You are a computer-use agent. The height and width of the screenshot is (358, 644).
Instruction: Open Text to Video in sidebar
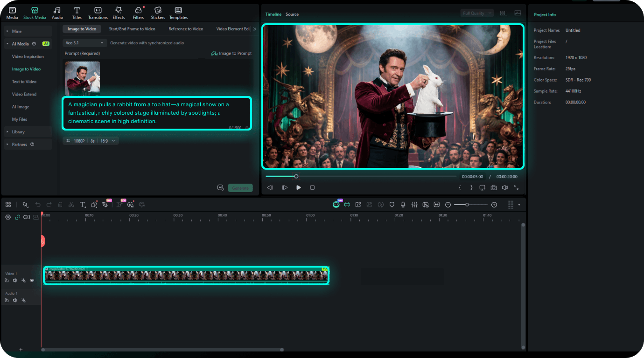coord(24,82)
